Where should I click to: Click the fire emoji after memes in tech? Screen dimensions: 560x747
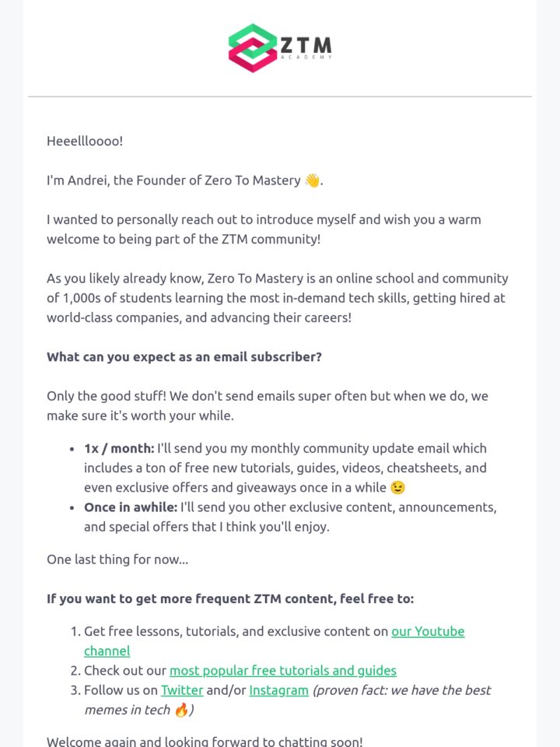181,710
